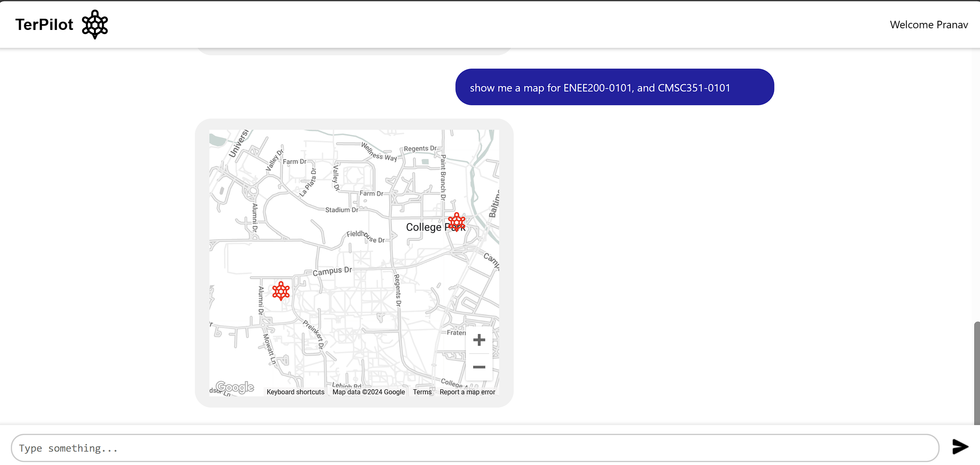Open the Google logo on map
Image resolution: width=980 pixels, height=465 pixels.
(x=235, y=387)
